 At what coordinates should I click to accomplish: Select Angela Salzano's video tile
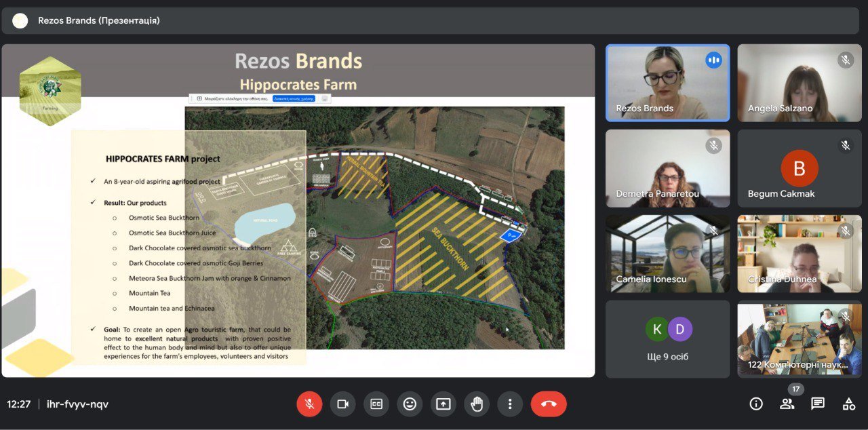[800, 83]
